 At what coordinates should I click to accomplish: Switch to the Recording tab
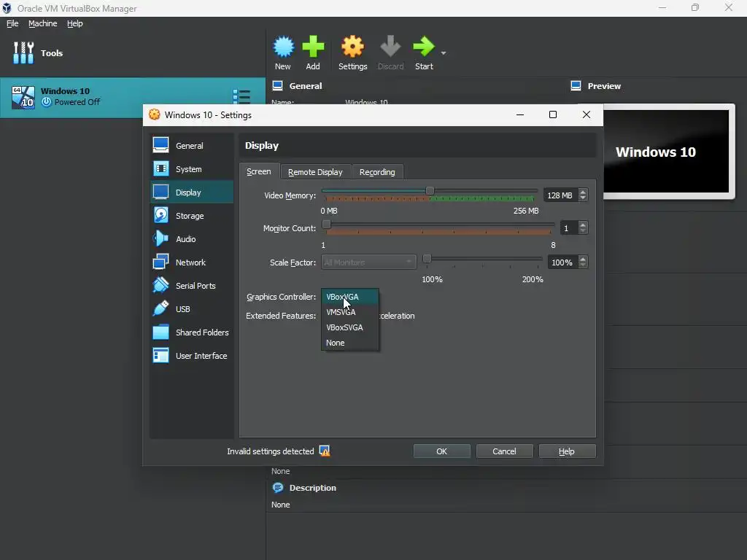point(377,172)
